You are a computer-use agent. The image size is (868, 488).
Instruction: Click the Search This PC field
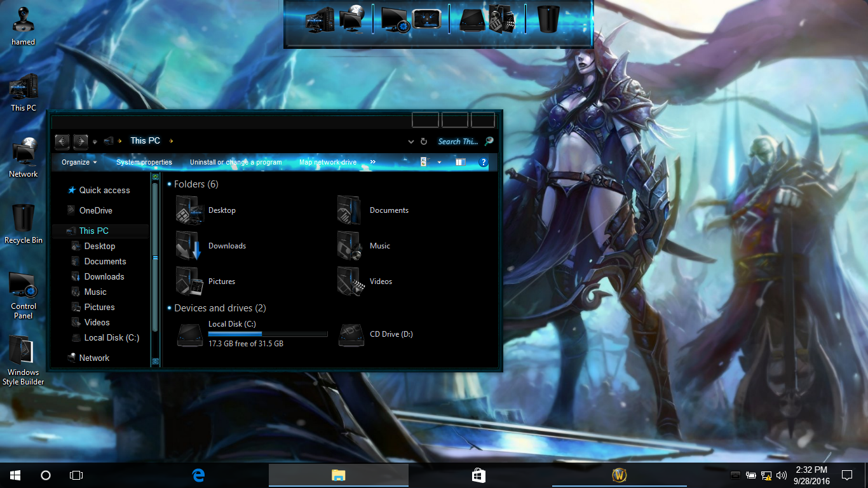pos(458,142)
